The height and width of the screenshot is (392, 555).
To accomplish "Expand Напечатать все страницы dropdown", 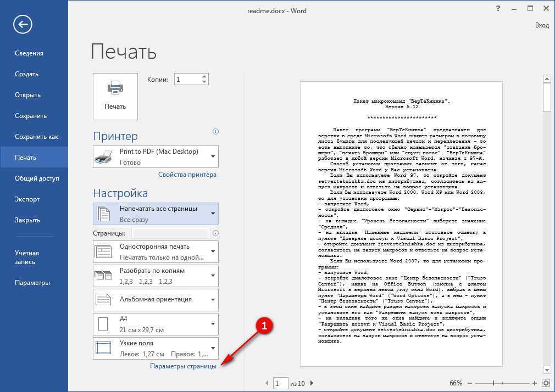I will [x=156, y=214].
